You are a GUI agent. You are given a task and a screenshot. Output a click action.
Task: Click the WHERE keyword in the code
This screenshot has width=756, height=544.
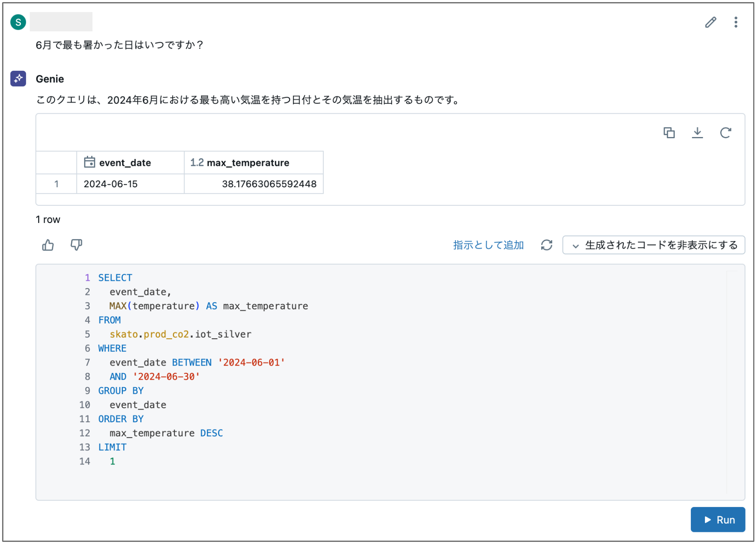[x=112, y=348]
